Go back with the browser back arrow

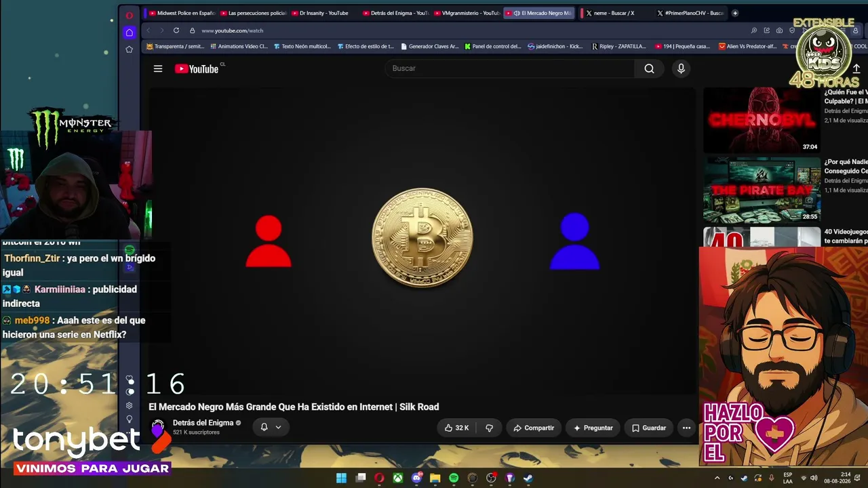click(149, 30)
